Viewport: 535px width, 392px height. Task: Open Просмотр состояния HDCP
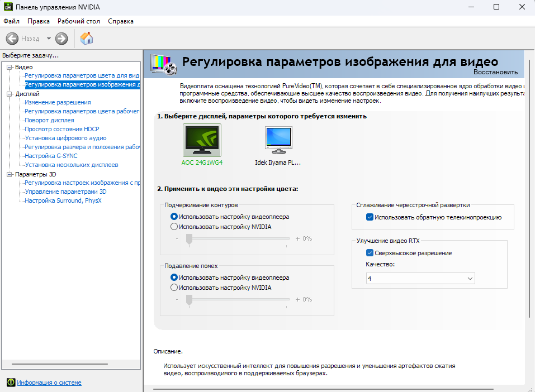click(61, 129)
